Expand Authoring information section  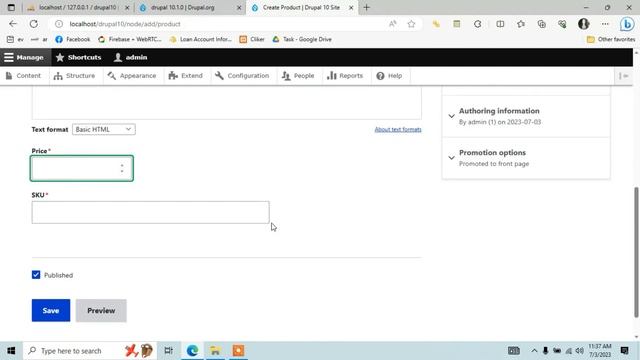pyautogui.click(x=526, y=116)
